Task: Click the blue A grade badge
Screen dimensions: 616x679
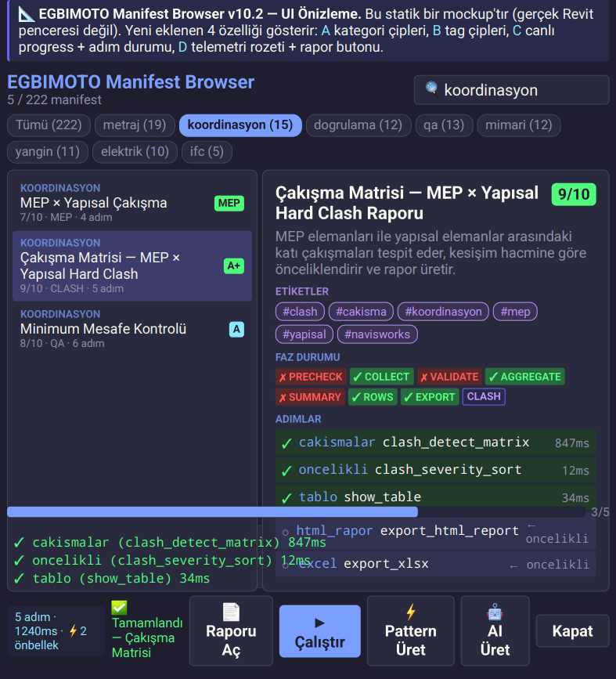Action: [x=236, y=329]
